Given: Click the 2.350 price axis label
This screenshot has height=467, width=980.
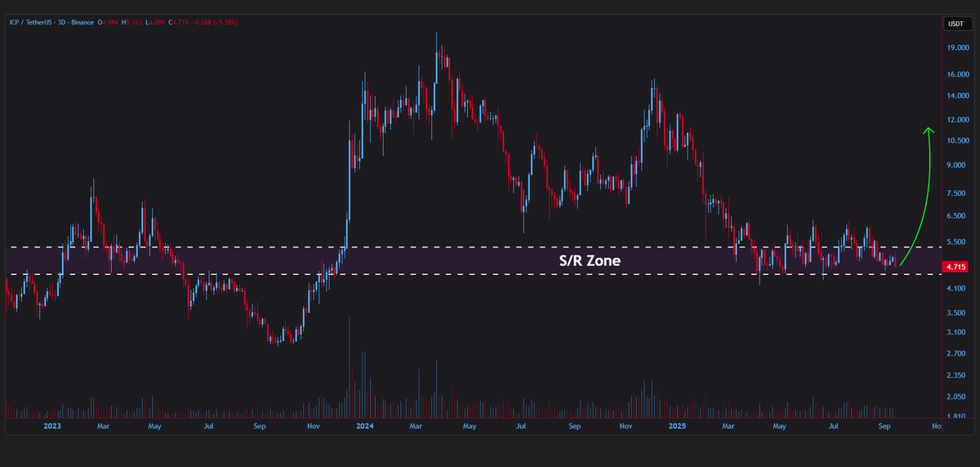Looking at the screenshot, I should 957,376.
